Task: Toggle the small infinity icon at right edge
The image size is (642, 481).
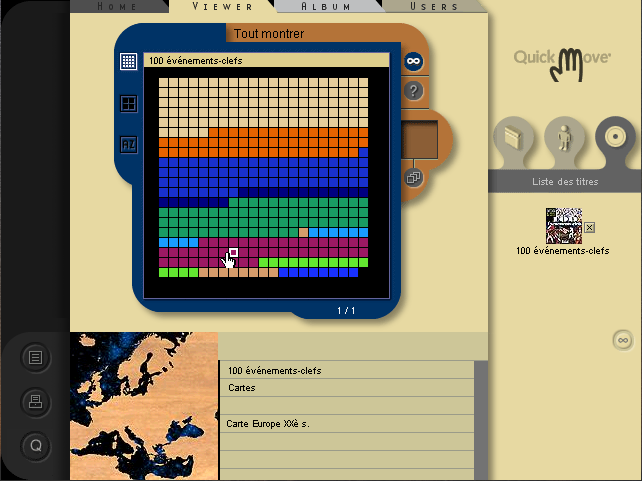Action: pyautogui.click(x=621, y=341)
